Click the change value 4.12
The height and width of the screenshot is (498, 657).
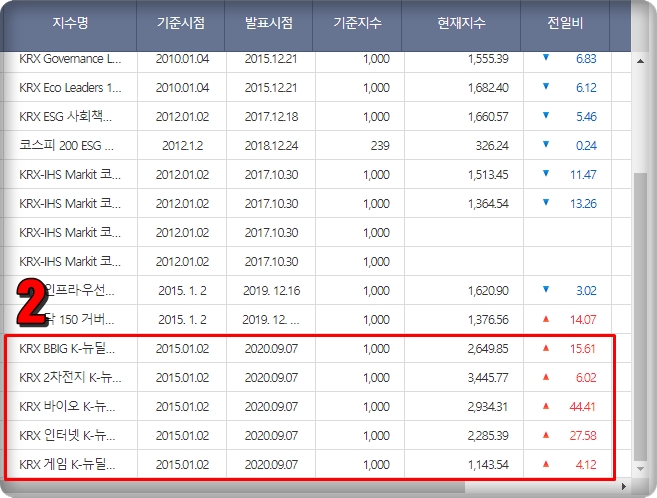586,464
